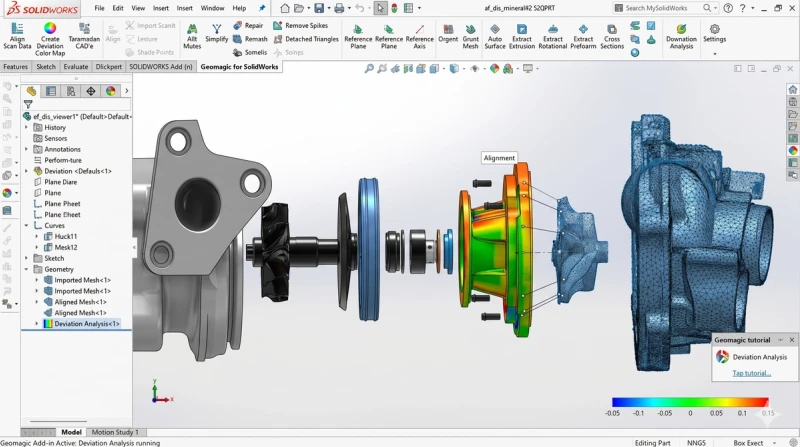Click the zoom to fit magnifier icon

369,68
